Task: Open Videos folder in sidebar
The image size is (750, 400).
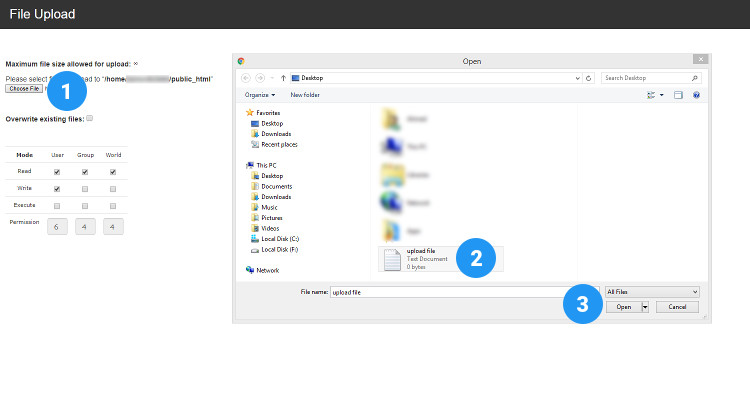Action: coord(265,229)
